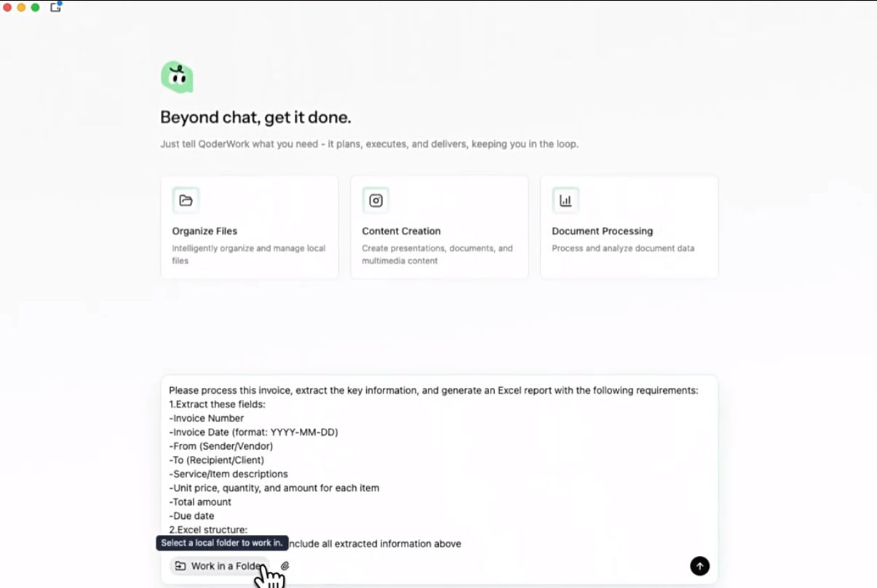Click the green QoderWork mascot logo

pyautogui.click(x=177, y=77)
